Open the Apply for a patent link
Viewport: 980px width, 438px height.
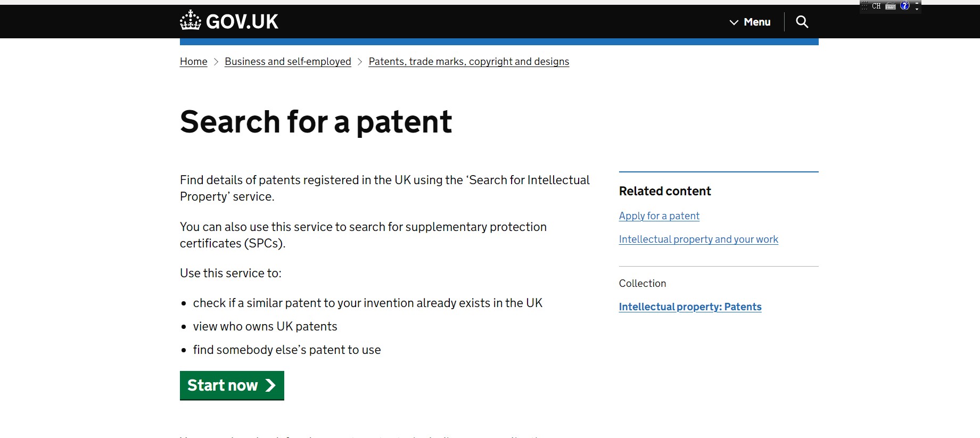coord(659,216)
